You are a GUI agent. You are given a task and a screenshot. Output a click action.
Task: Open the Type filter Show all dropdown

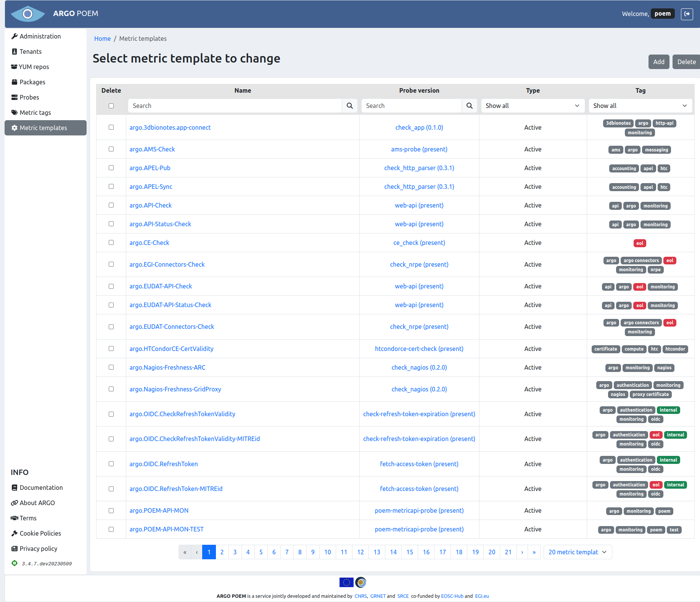533,106
